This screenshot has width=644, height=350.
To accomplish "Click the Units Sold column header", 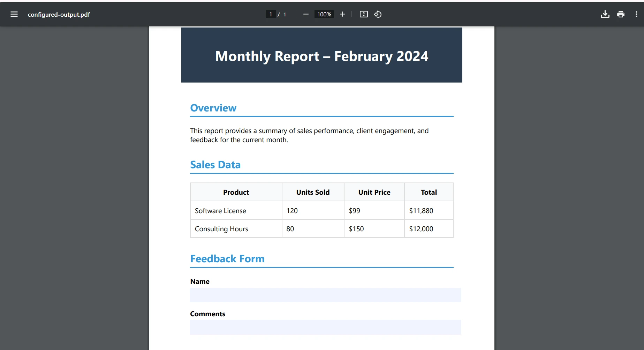I will tap(313, 192).
